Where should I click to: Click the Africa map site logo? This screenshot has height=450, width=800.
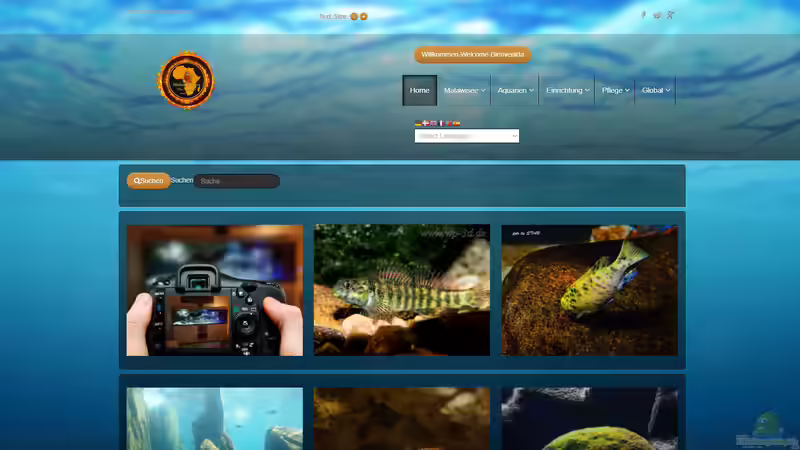point(186,81)
